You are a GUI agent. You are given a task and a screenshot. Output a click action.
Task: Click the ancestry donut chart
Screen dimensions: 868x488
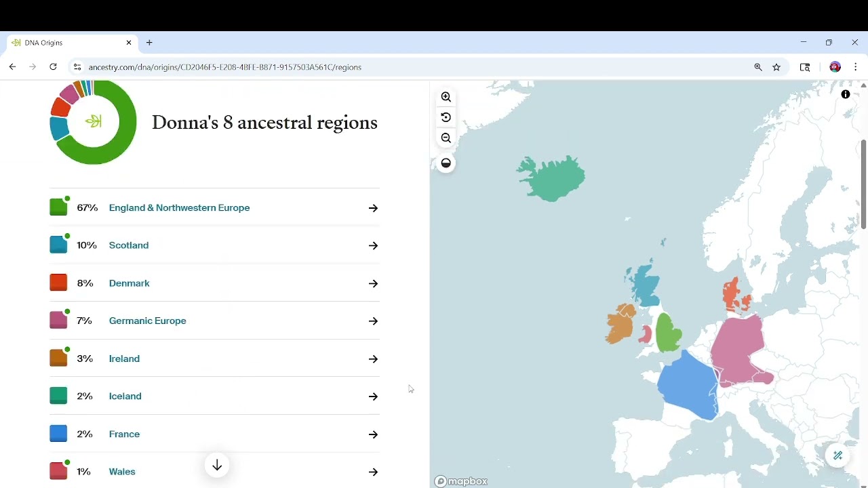click(x=94, y=122)
